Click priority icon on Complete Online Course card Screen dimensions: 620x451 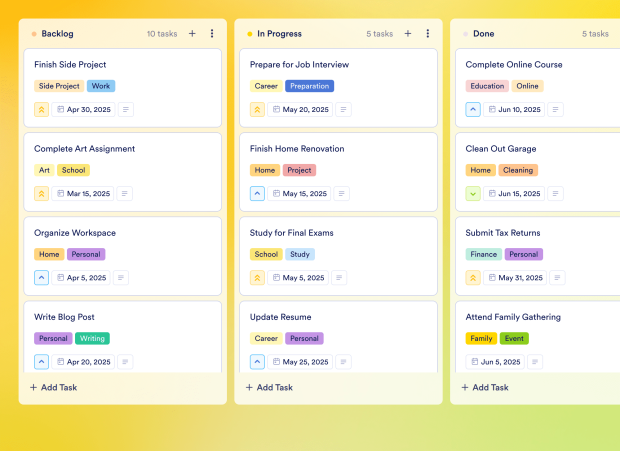pyautogui.click(x=473, y=109)
